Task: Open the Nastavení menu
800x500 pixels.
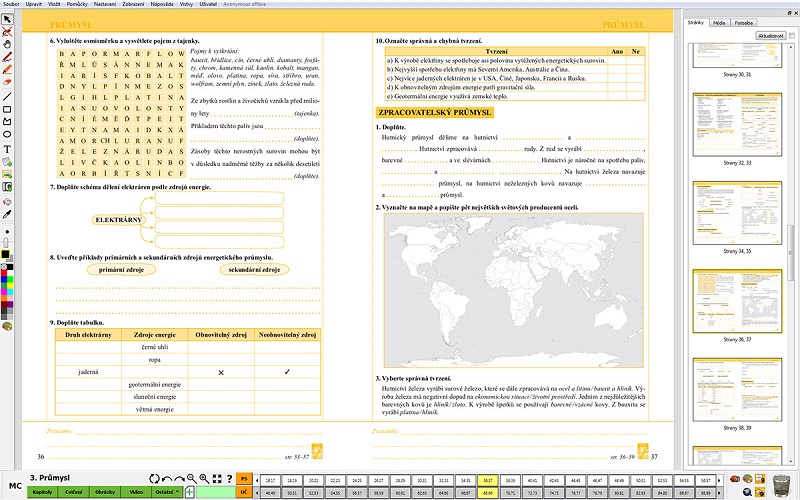Action: (105, 4)
